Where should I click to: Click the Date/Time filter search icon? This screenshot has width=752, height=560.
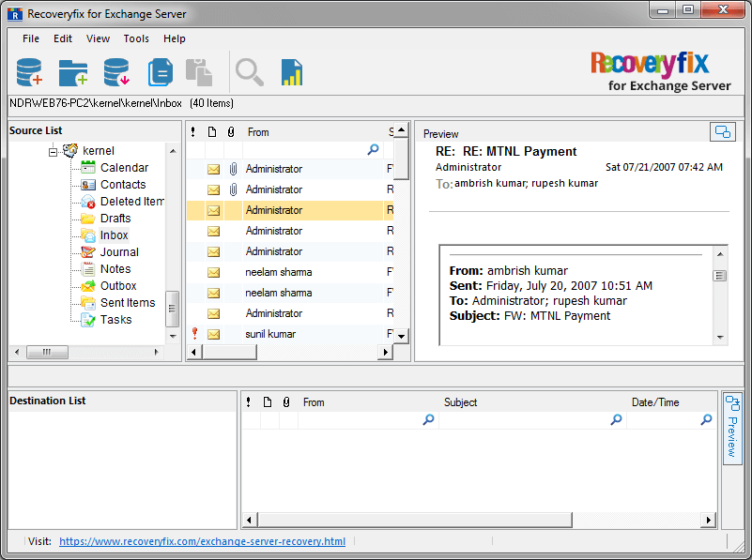click(706, 419)
